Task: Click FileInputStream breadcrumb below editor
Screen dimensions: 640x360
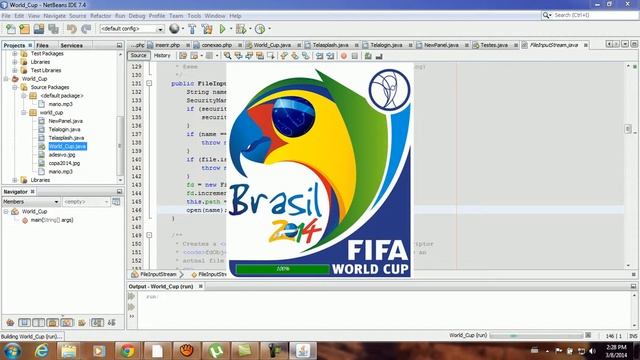Action: [x=158, y=275]
